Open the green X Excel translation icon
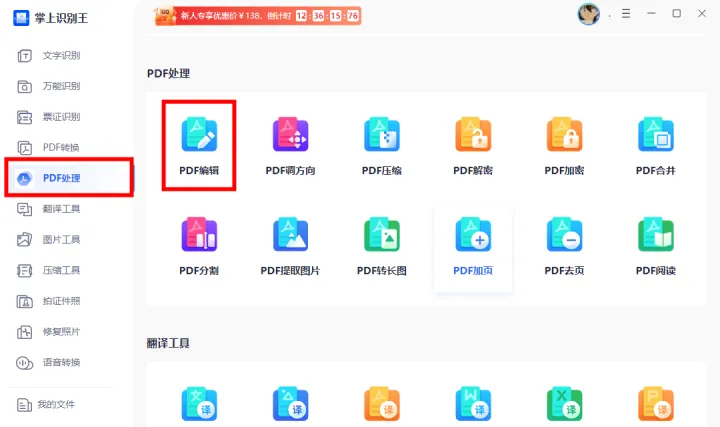Viewport: 720px width, 427px height. [564, 404]
